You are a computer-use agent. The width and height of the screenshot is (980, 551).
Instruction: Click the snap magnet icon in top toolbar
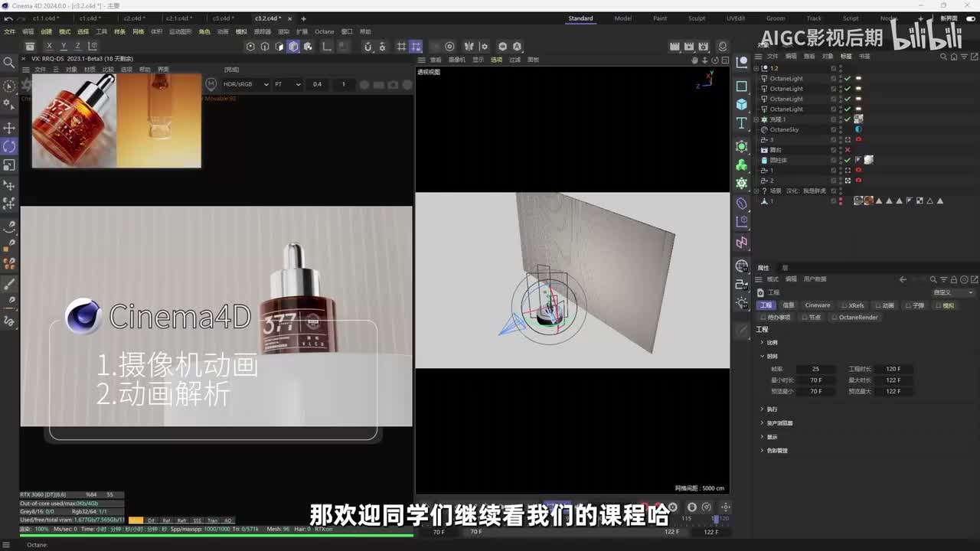(x=367, y=47)
